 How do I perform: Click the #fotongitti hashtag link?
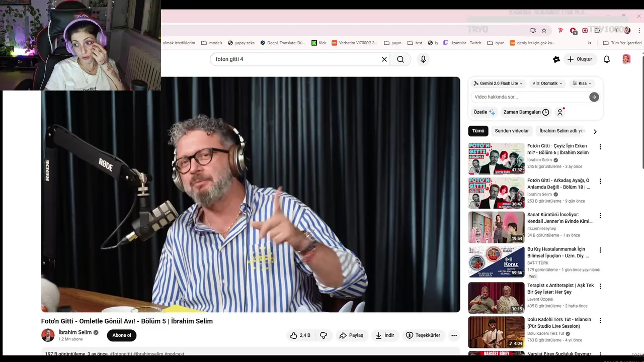[121, 354]
